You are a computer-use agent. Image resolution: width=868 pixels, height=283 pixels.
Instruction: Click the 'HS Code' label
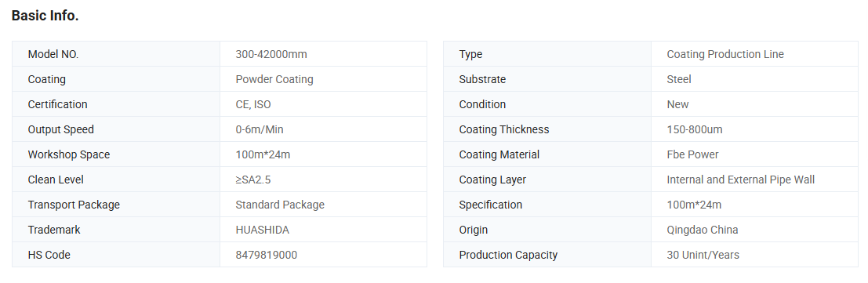coord(49,255)
